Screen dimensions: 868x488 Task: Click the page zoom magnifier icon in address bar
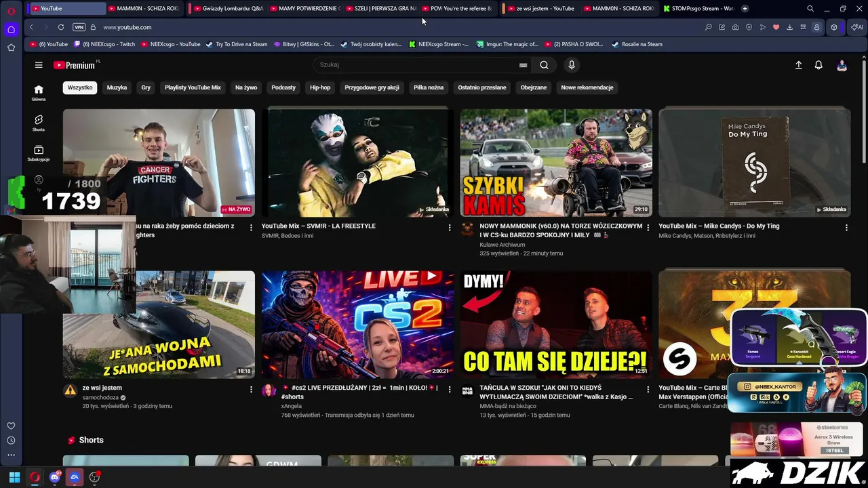coord(709,27)
